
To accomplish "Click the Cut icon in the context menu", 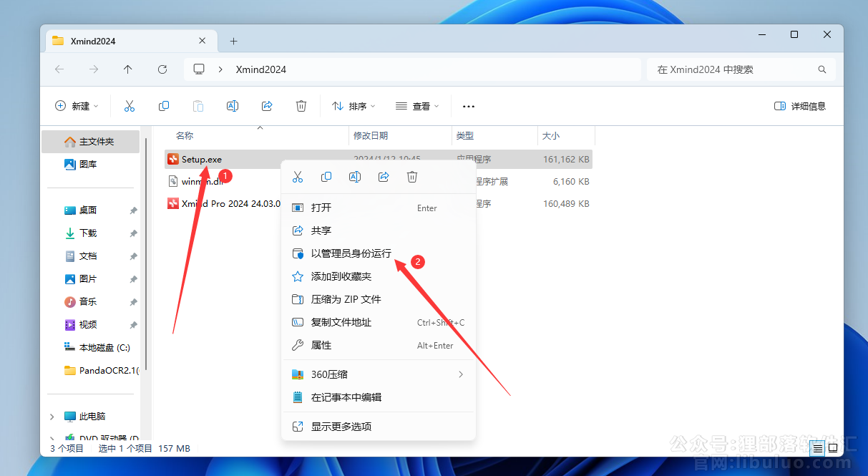I will pos(298,177).
